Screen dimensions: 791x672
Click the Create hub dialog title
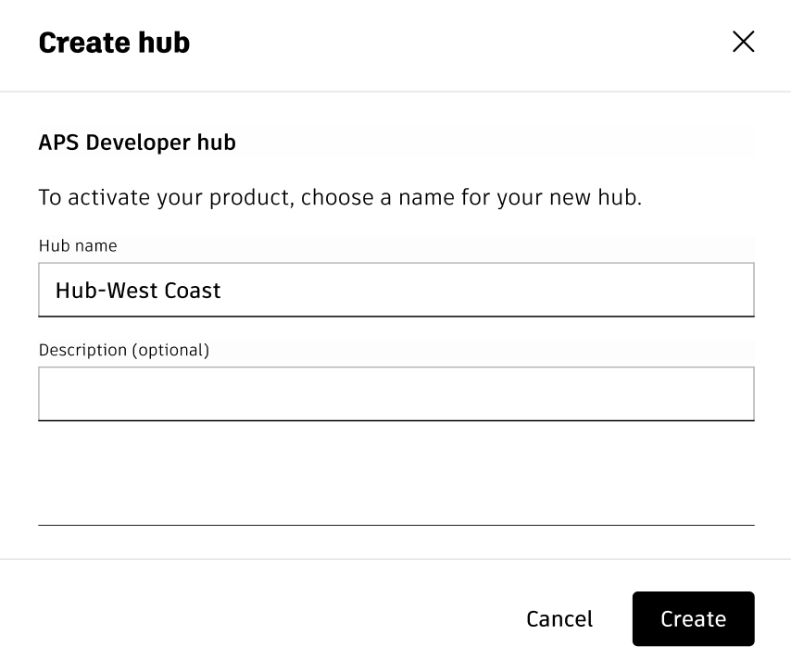pos(114,43)
